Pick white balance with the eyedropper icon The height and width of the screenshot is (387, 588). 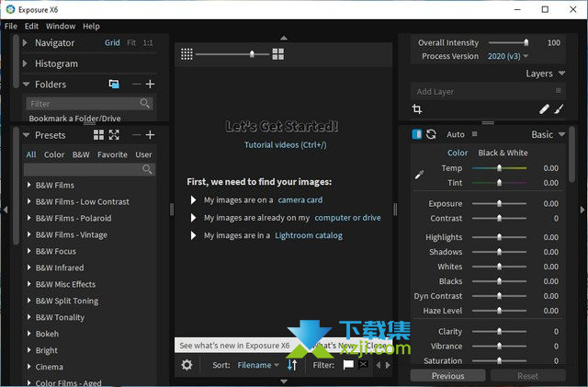[419, 175]
